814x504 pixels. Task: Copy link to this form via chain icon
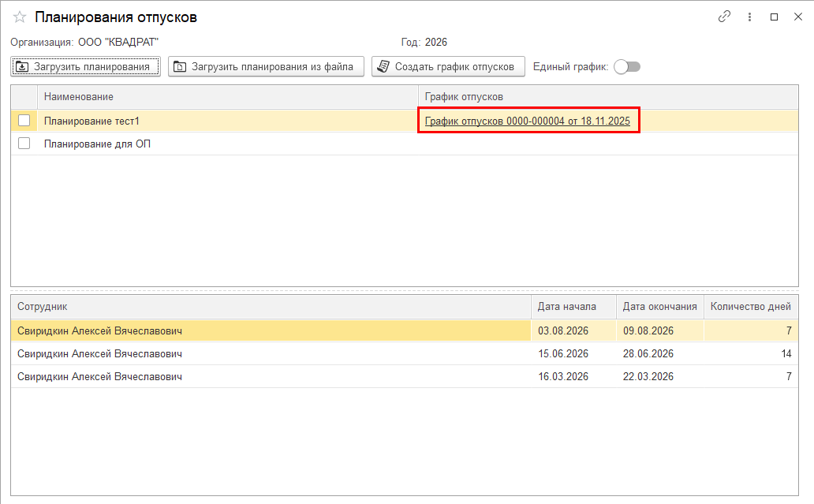[x=724, y=17]
